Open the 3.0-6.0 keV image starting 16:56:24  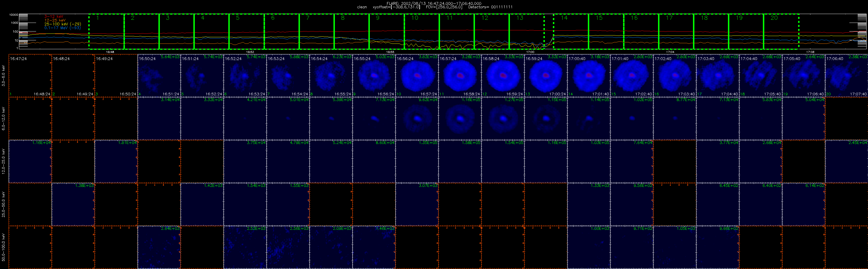tap(417, 76)
